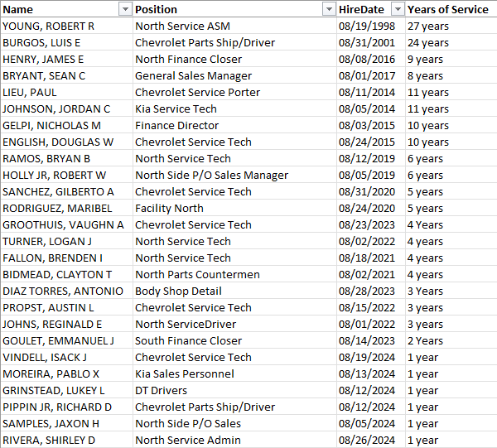Select the Name header cell text
Image resolution: width=497 pixels, height=448 pixels.
[x=18, y=9]
